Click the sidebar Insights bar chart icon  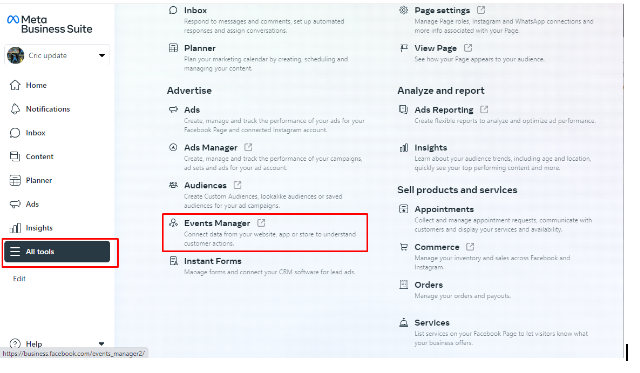pyautogui.click(x=15, y=228)
